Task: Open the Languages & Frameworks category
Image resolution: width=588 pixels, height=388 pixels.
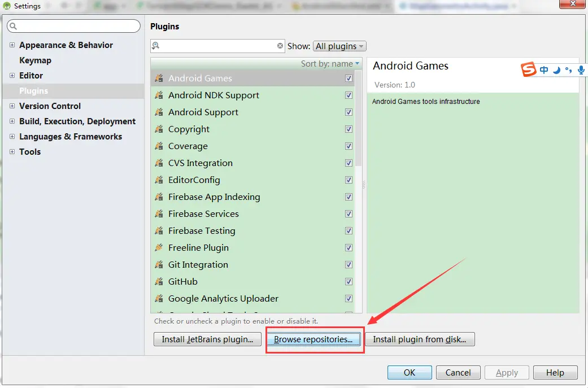Action: [71, 137]
